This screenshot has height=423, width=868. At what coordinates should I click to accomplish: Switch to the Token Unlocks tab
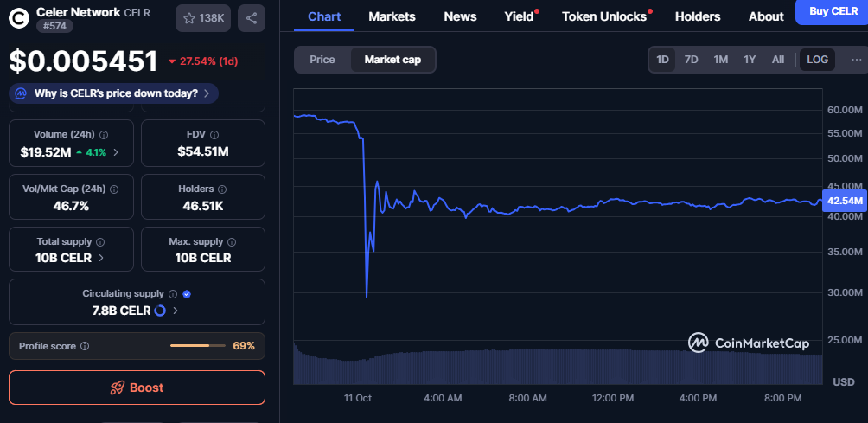[603, 16]
